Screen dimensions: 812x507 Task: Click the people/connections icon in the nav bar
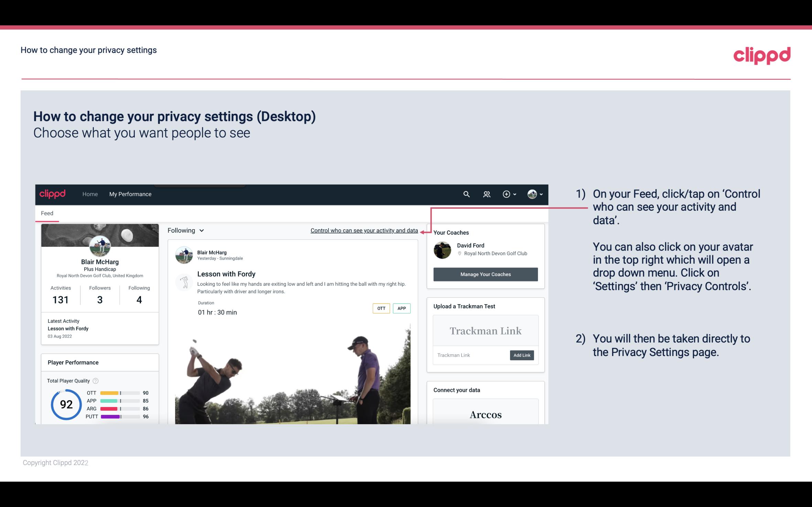pos(487,194)
